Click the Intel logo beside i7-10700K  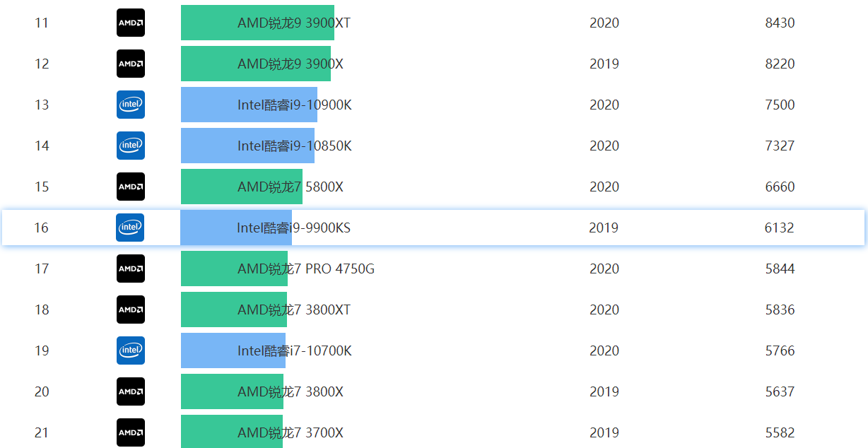click(131, 350)
